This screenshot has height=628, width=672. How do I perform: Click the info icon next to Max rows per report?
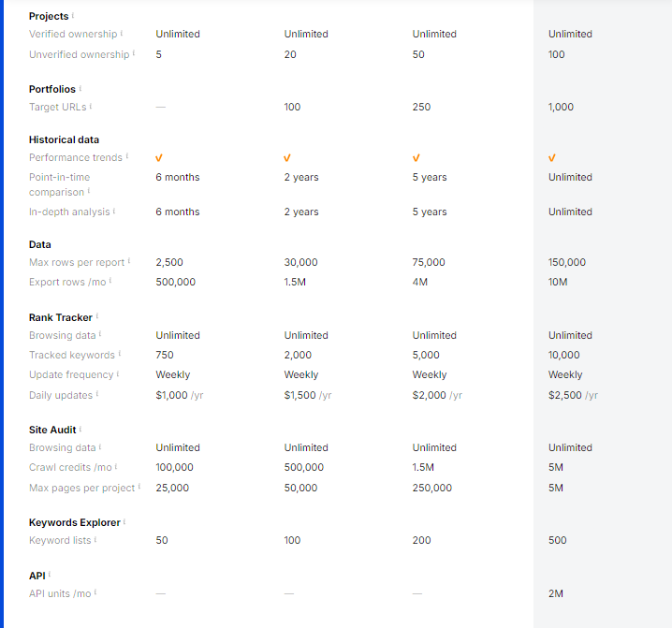(129, 262)
